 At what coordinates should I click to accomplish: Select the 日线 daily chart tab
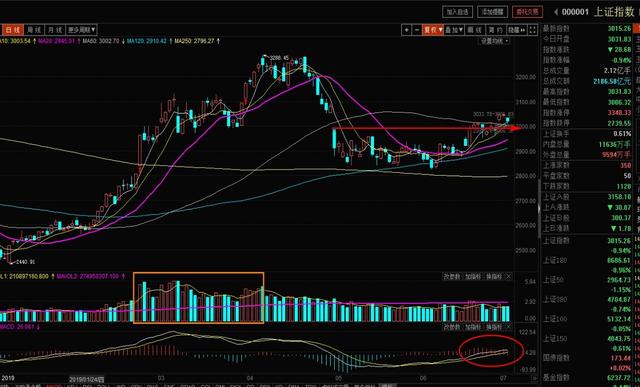point(12,30)
